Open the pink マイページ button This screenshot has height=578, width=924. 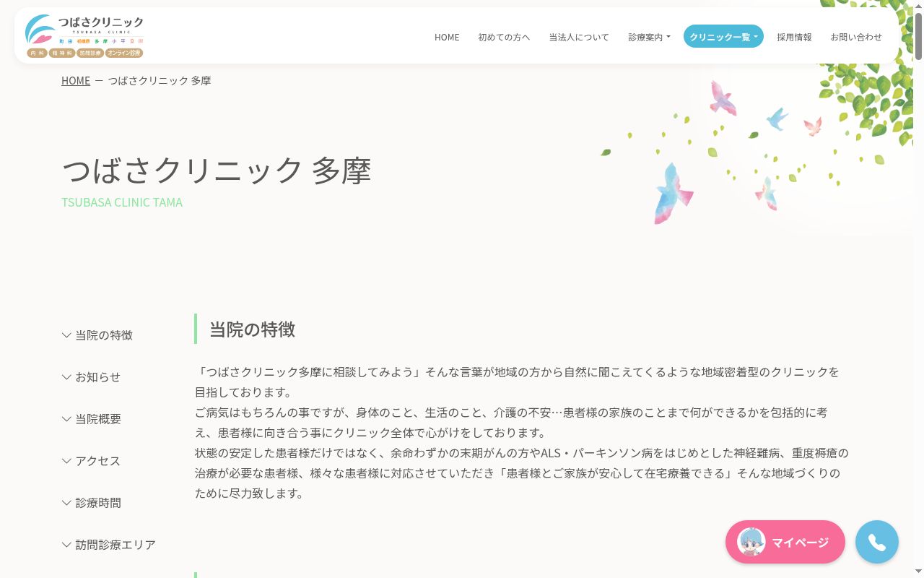(x=785, y=542)
